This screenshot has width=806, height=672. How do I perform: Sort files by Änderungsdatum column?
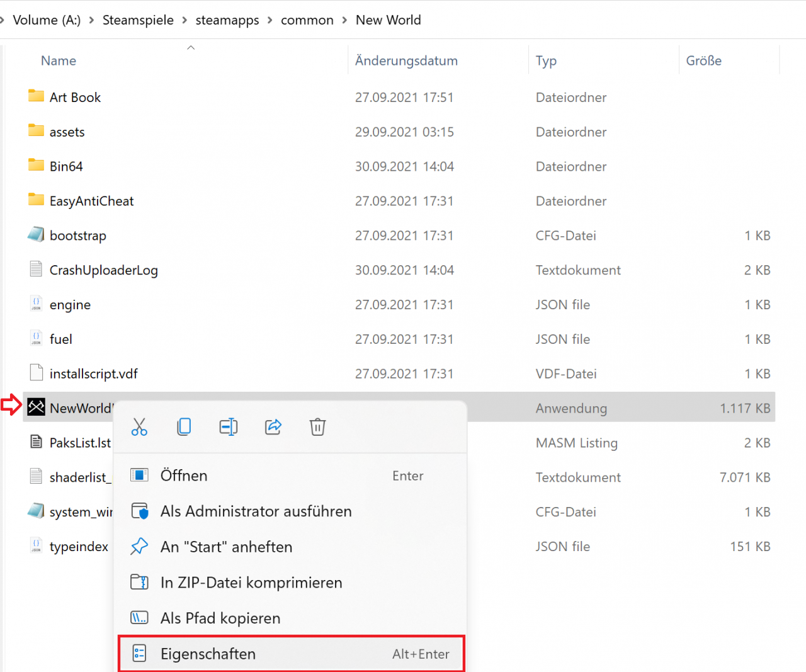pyautogui.click(x=406, y=60)
